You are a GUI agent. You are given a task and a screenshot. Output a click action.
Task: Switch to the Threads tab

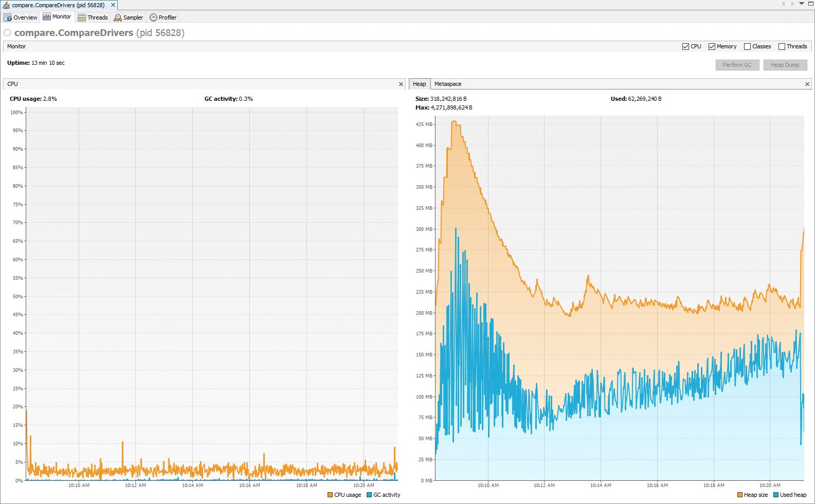93,17
